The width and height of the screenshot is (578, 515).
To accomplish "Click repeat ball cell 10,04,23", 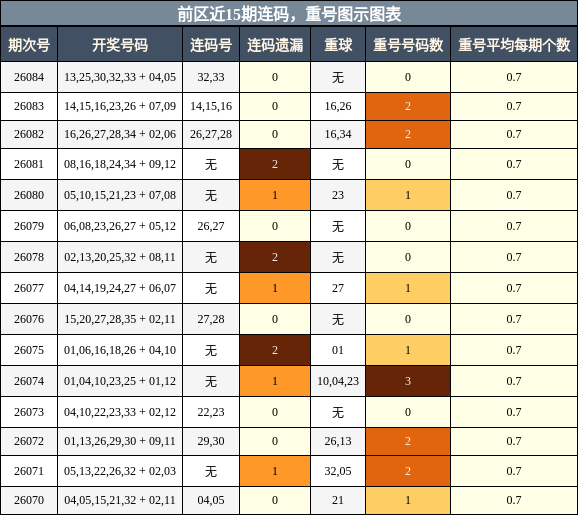I will point(338,381).
